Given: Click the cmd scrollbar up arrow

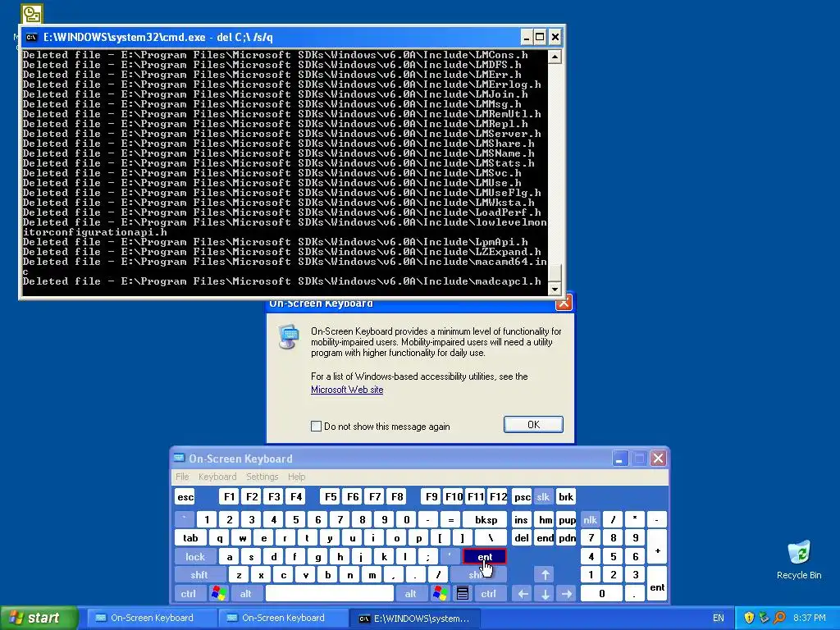Looking at the screenshot, I should 555,57.
